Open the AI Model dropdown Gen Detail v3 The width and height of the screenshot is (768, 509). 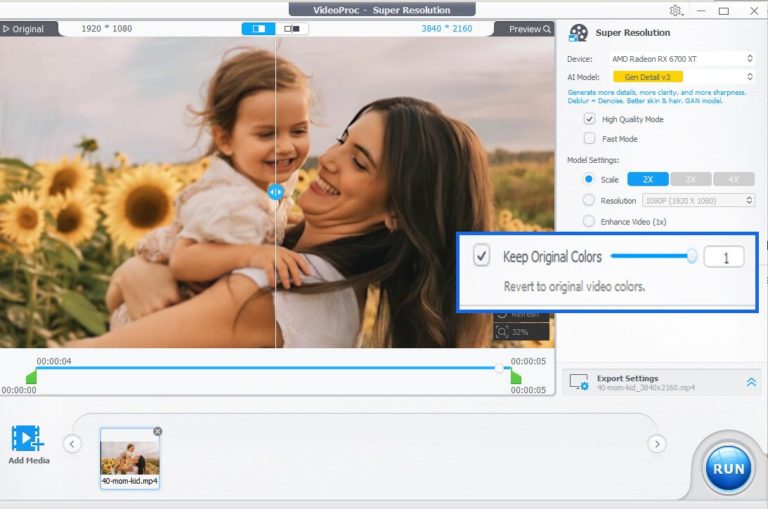681,77
